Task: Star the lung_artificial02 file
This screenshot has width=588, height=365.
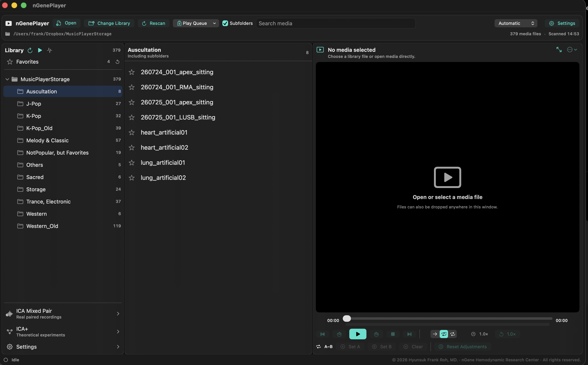Action: (132, 178)
